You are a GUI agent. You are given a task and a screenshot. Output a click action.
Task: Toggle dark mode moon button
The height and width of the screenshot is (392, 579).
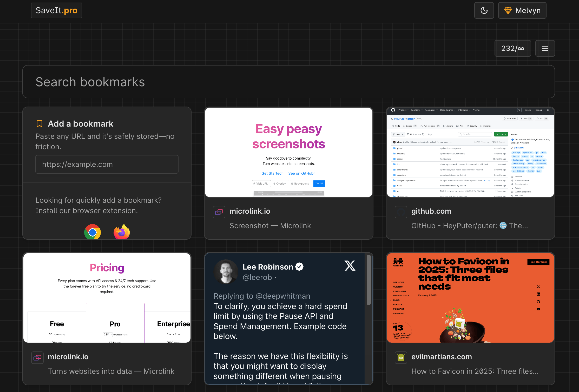[x=484, y=10]
